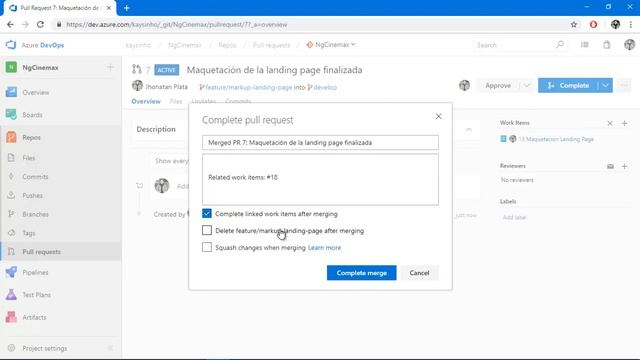640x360 pixels.
Task: Open a new browser tab
Action: tap(127, 8)
